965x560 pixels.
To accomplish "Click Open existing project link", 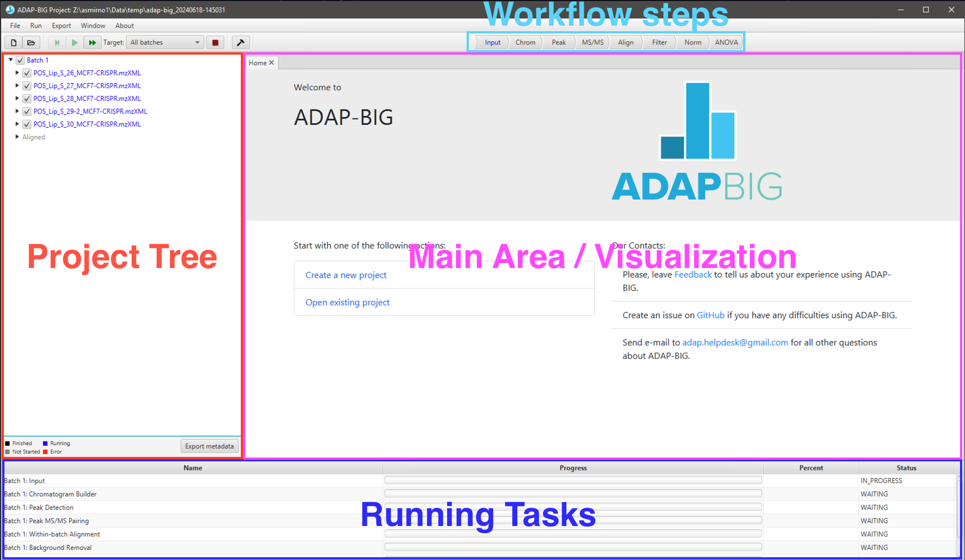I will click(347, 303).
